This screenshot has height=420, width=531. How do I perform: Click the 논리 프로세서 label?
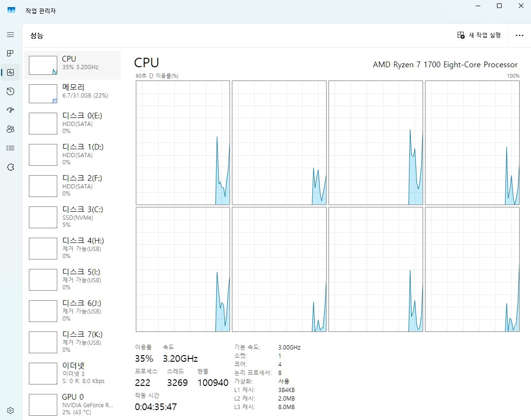click(253, 373)
